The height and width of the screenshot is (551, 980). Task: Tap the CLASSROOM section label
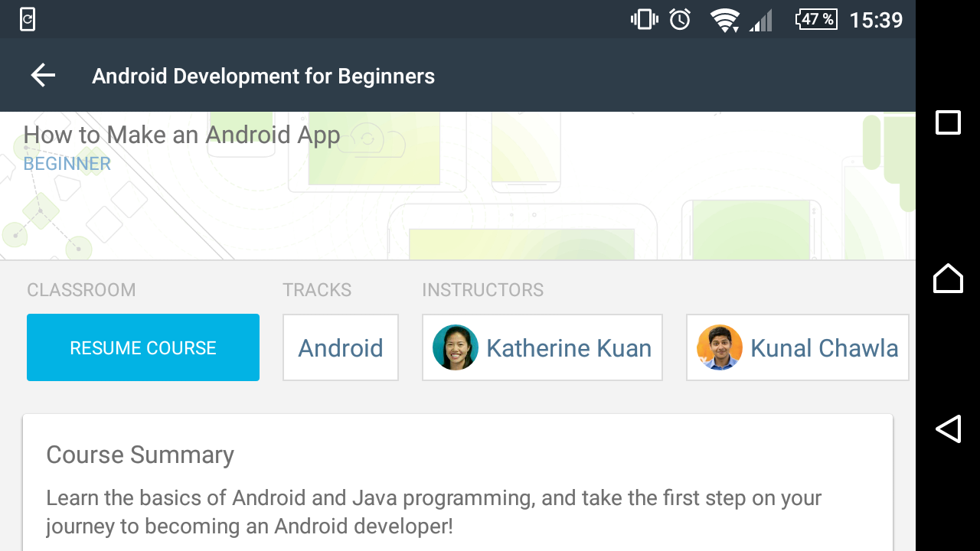click(x=81, y=290)
